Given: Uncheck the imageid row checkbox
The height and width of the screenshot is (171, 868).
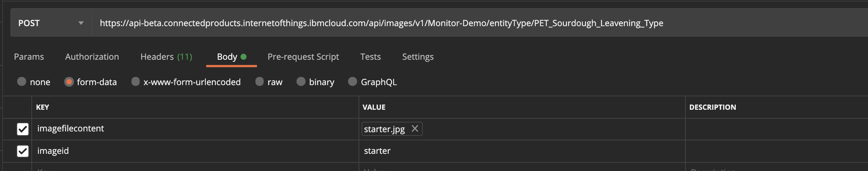Looking at the screenshot, I should [23, 151].
